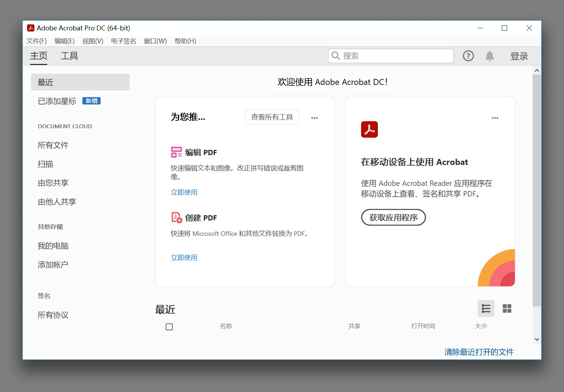Click the 登录 sign-in button

point(519,56)
